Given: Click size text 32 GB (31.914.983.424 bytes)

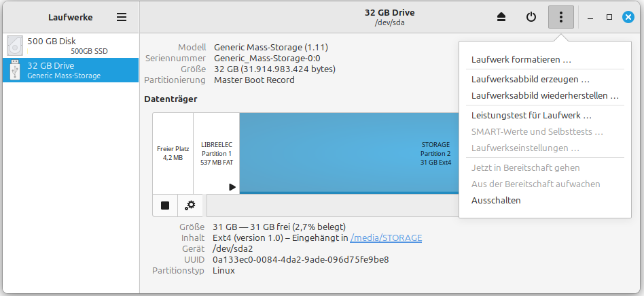Looking at the screenshot, I should coord(274,69).
